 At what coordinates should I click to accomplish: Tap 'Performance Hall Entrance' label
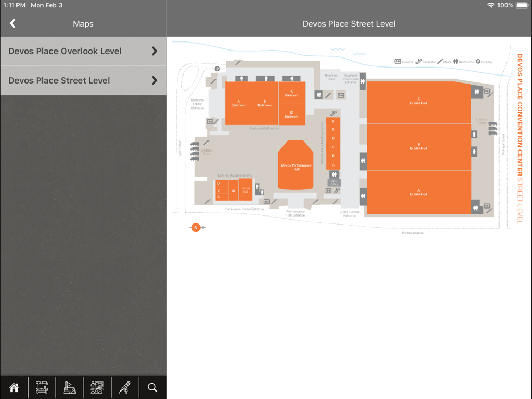(295, 213)
